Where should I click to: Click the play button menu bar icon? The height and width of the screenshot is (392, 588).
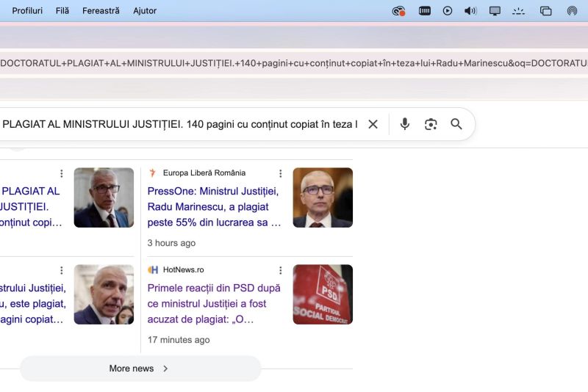pos(448,11)
